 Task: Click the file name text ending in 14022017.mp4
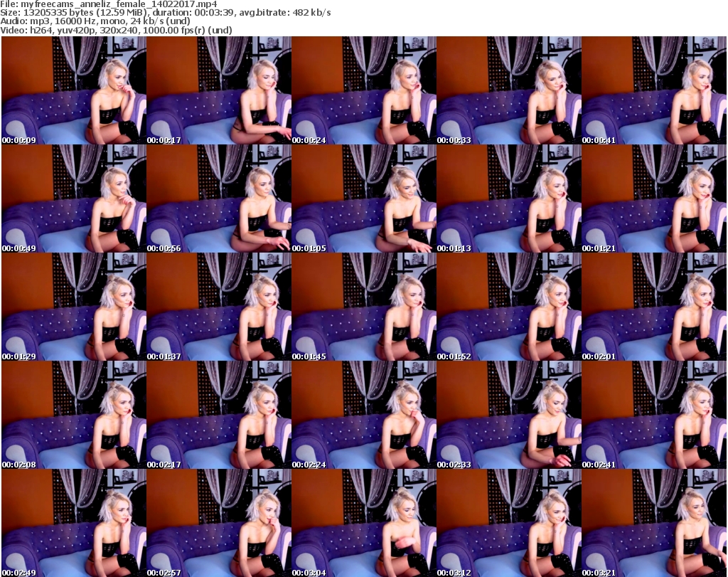[119, 4]
